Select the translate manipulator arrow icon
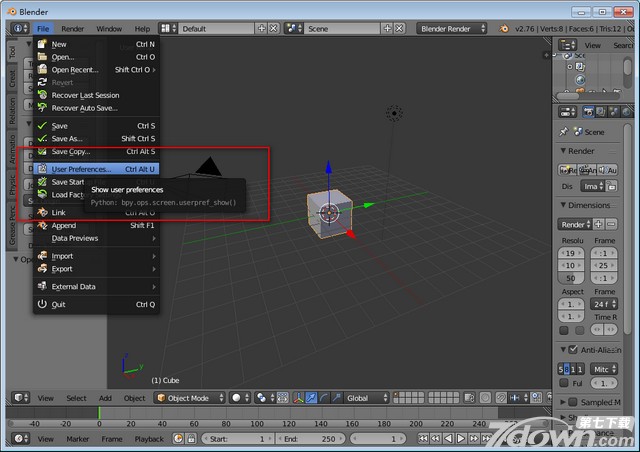This screenshot has width=640, height=452. coord(310,398)
